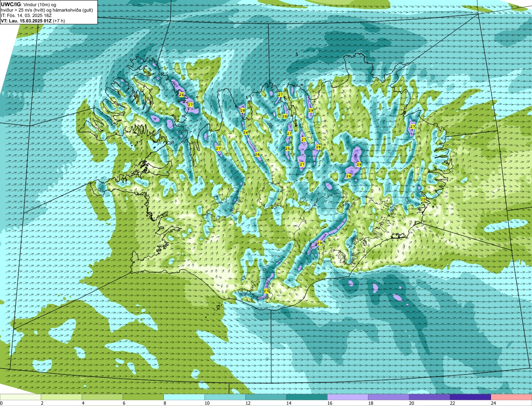The image size is (532, 406).
Task: Select the 8–10 m/s pale cyan swatch
Action: pyautogui.click(x=184, y=397)
